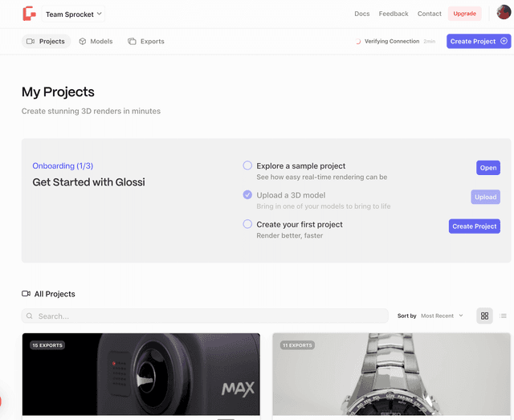This screenshot has height=420, width=514.
Task: Switch to list view
Action: pyautogui.click(x=503, y=316)
